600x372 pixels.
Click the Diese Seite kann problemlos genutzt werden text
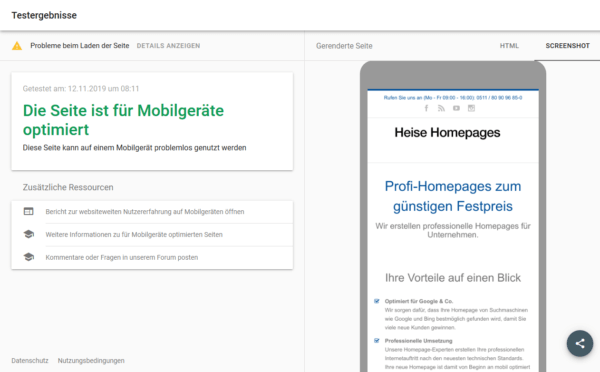point(134,148)
